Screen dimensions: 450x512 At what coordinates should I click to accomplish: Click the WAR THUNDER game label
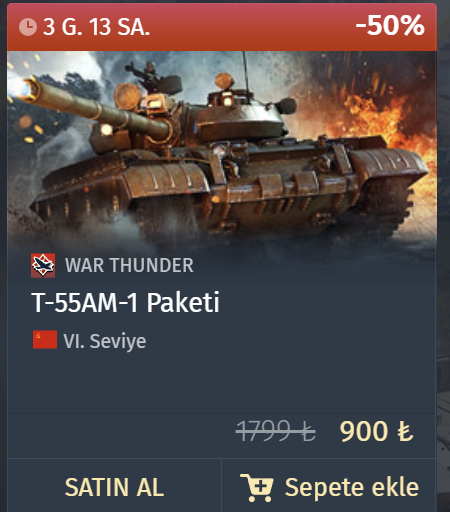129,266
